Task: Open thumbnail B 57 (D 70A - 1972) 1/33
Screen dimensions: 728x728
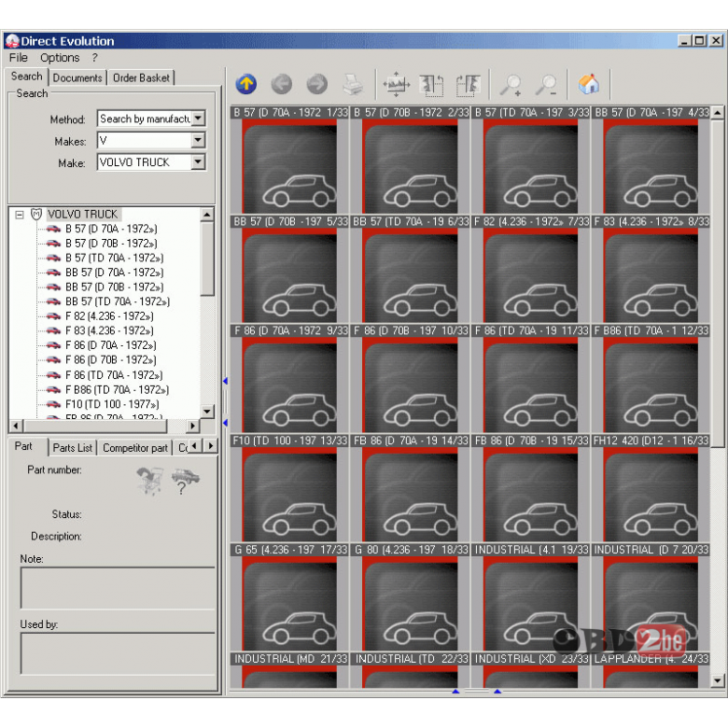Action: pos(289,161)
